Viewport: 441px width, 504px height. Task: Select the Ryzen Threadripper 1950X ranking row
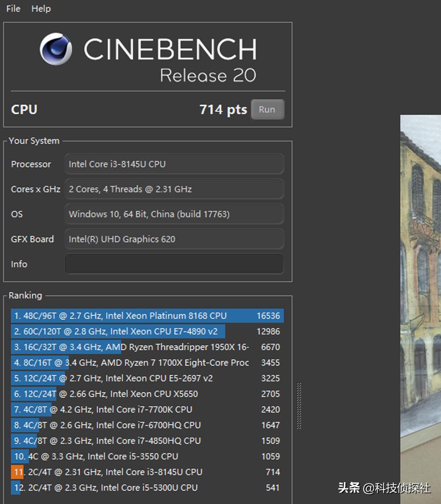tap(147, 347)
